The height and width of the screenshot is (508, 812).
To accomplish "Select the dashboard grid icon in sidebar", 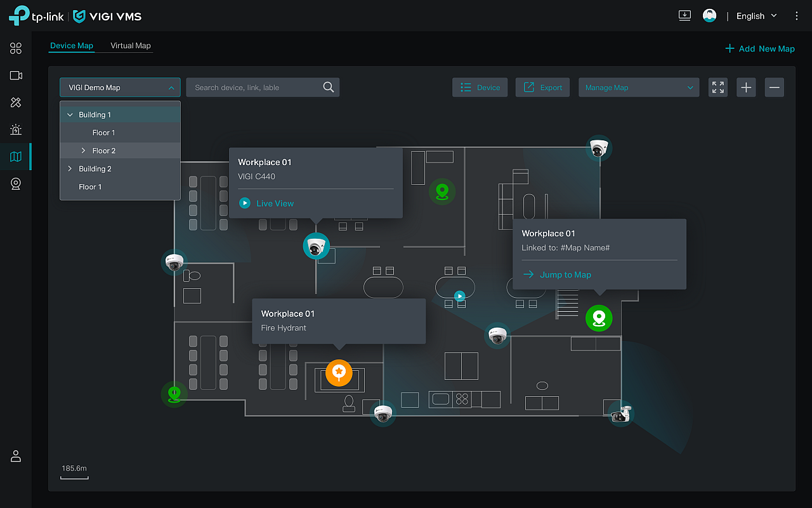I will point(16,48).
